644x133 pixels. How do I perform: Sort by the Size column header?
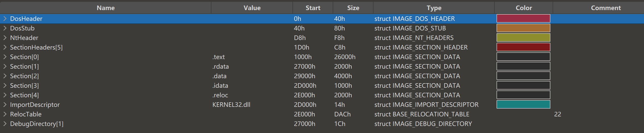353,8
